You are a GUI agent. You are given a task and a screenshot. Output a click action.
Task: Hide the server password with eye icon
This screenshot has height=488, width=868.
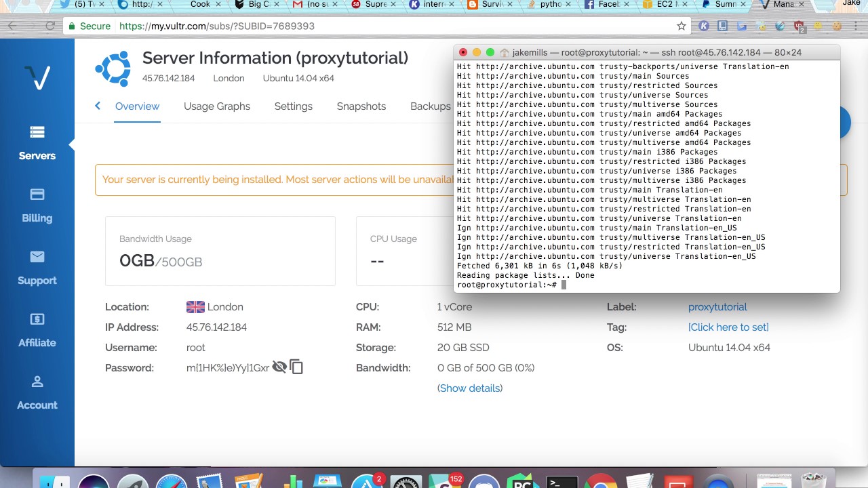[279, 367]
